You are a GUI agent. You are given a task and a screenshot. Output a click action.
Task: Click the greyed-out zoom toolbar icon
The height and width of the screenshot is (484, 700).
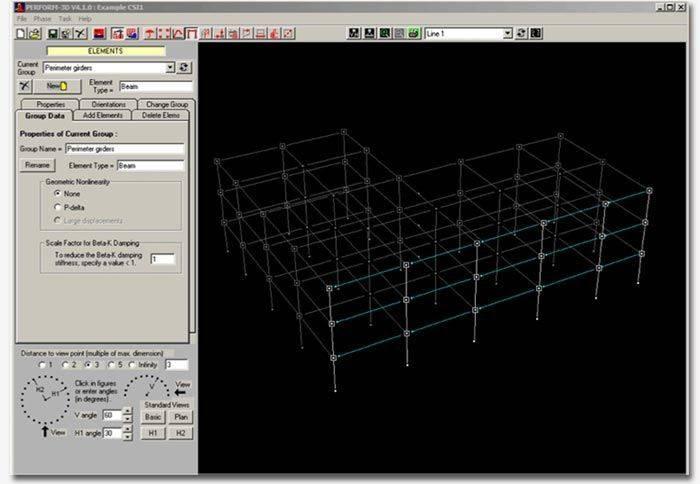(x=399, y=33)
